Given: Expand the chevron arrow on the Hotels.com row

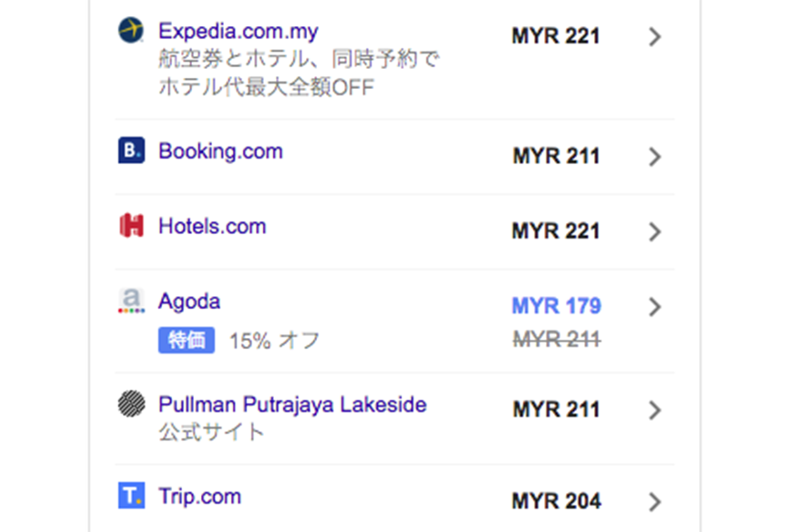Looking at the screenshot, I should 655,231.
